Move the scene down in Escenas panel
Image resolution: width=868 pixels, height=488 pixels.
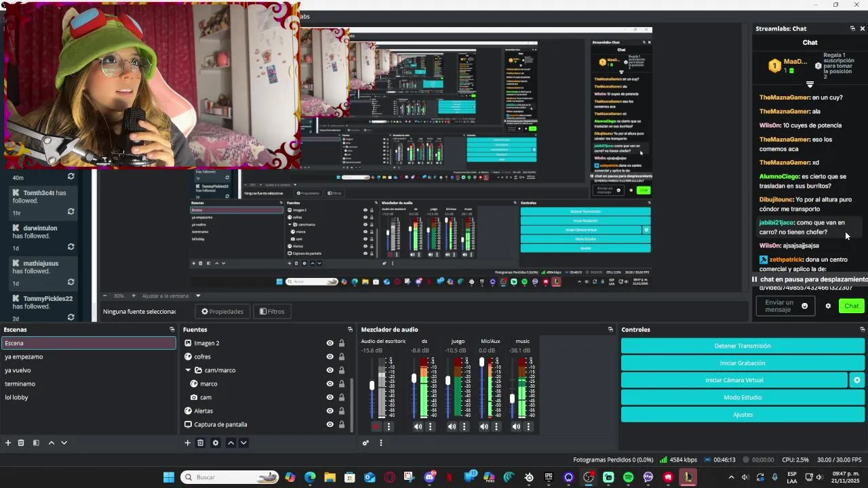pos(64,443)
